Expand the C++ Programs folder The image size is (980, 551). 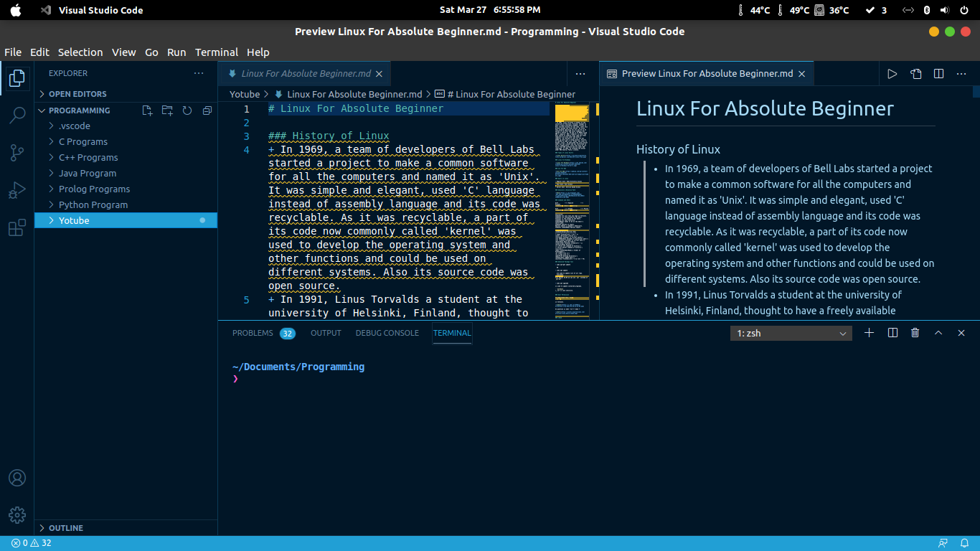[x=126, y=157]
